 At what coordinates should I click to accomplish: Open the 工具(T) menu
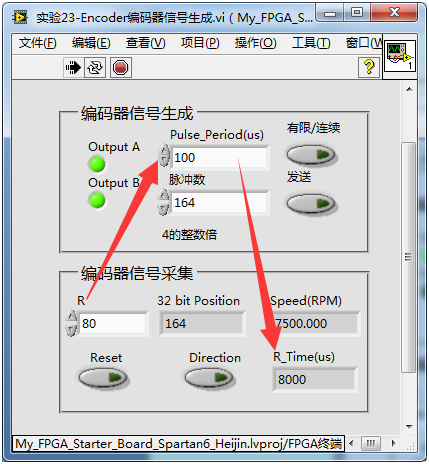tap(311, 43)
